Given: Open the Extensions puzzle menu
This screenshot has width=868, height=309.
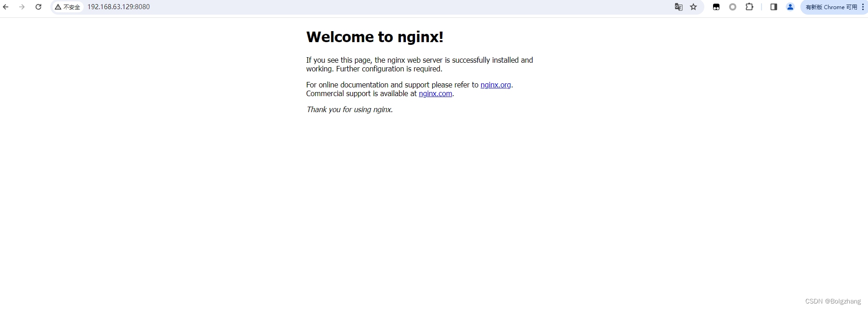Looking at the screenshot, I should pos(749,7).
